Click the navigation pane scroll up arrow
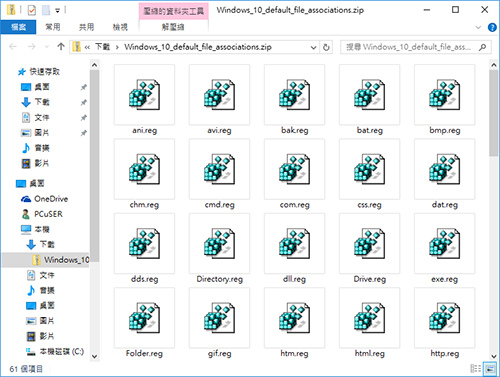 94,65
